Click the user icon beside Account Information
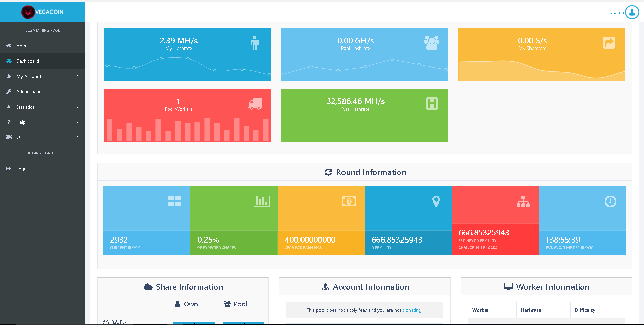644x325 pixels. pos(325,287)
